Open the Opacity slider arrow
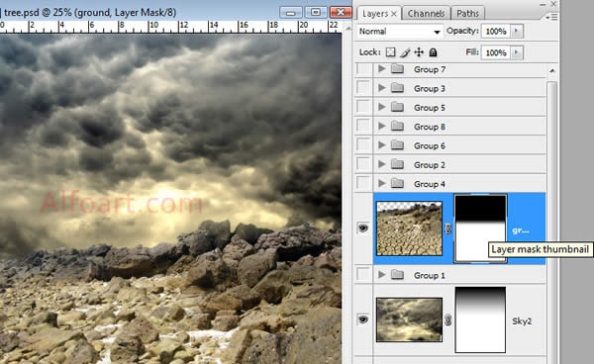 click(x=517, y=31)
